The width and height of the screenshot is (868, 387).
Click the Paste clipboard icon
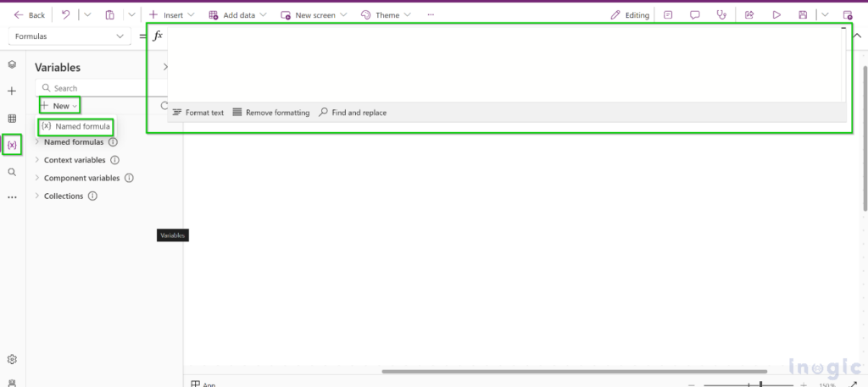click(x=109, y=15)
